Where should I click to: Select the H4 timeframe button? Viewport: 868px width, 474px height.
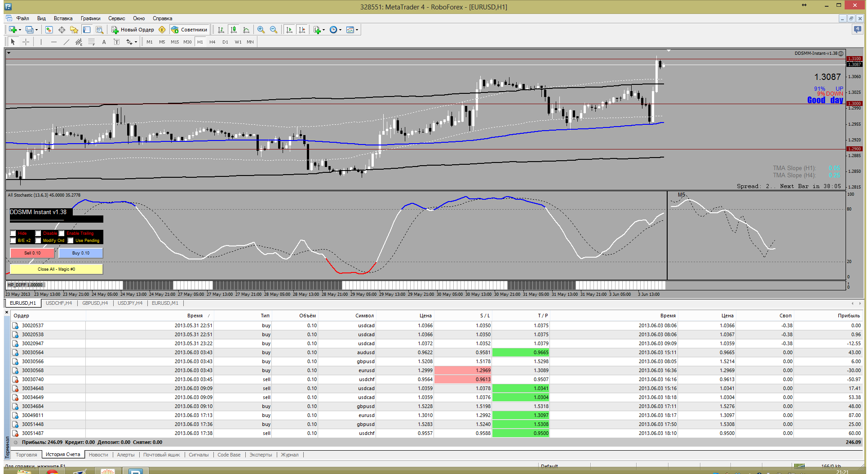213,42
